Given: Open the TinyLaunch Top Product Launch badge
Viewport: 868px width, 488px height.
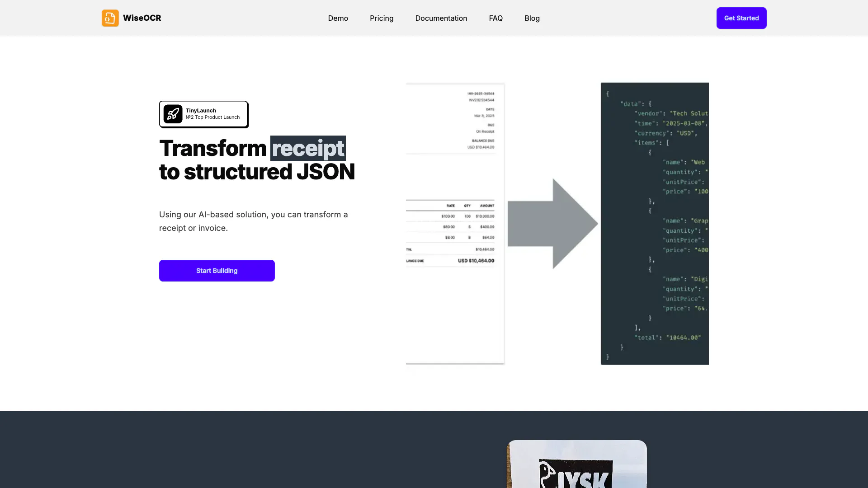Looking at the screenshot, I should [x=203, y=114].
